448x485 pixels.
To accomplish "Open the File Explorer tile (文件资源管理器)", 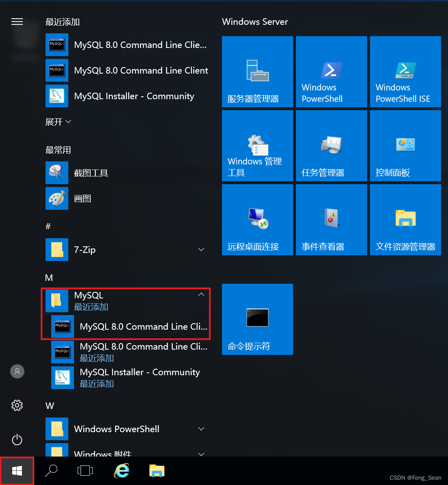I will [405, 220].
